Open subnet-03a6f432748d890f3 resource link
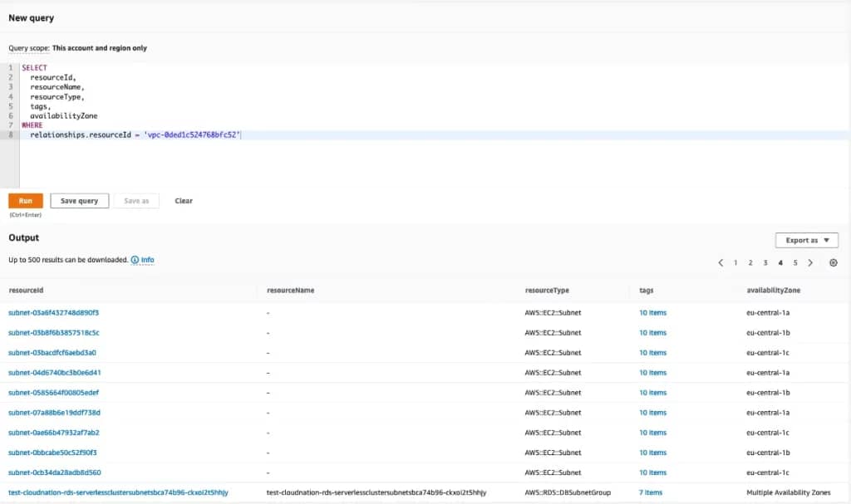Viewport: 851px width, 504px height. tap(54, 312)
